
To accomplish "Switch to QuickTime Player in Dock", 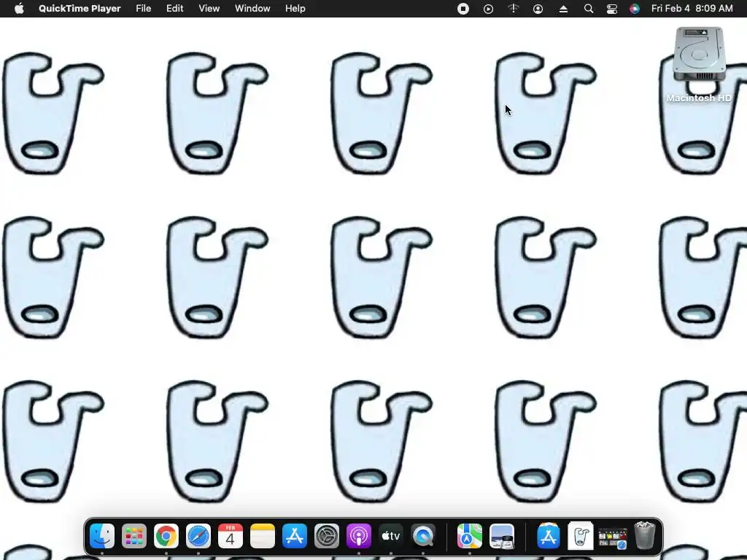I will coord(423,536).
